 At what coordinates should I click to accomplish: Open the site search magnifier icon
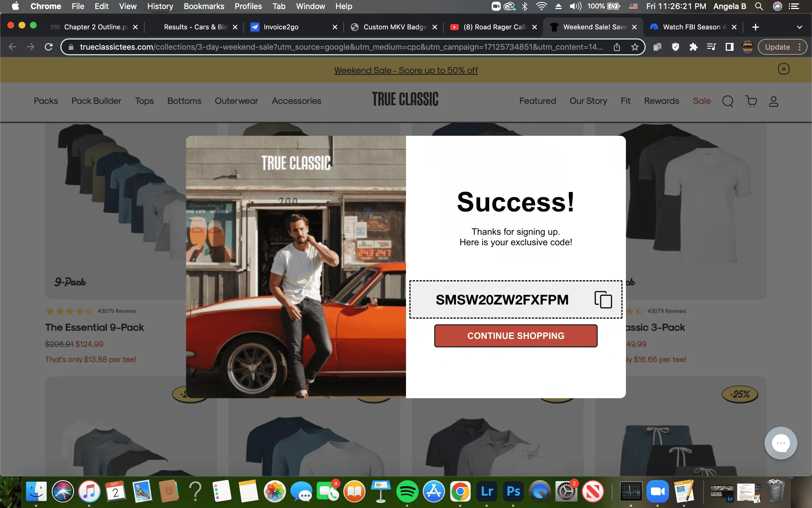[727, 101]
